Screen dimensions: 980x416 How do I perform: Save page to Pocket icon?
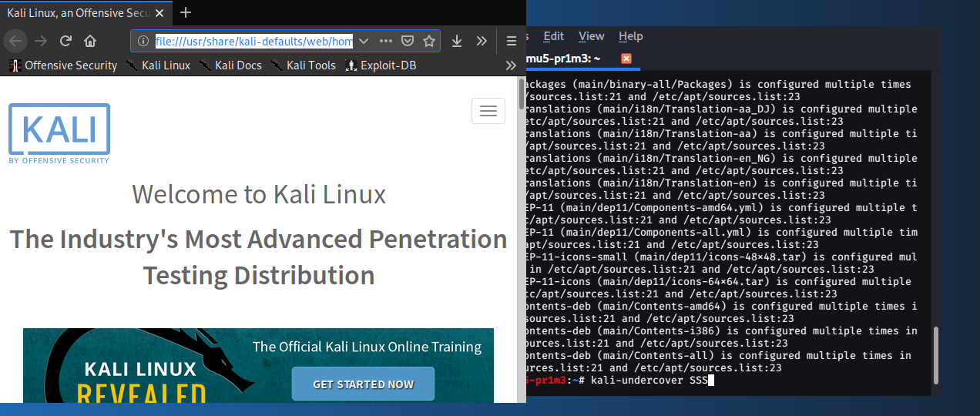click(x=408, y=41)
